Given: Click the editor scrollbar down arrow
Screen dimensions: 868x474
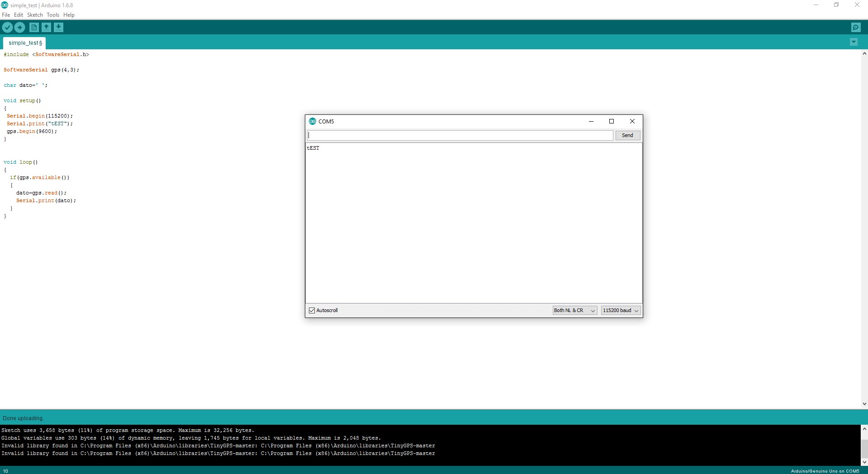Looking at the screenshot, I should 864,404.
